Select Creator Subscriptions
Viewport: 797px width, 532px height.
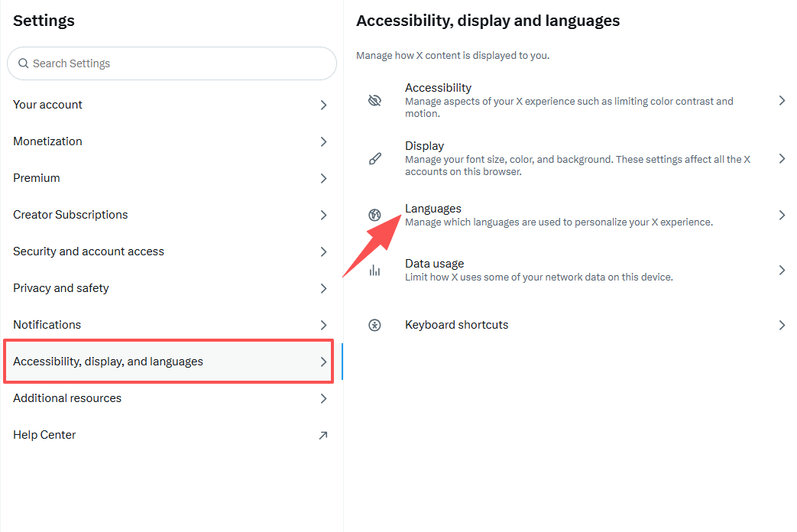171,215
